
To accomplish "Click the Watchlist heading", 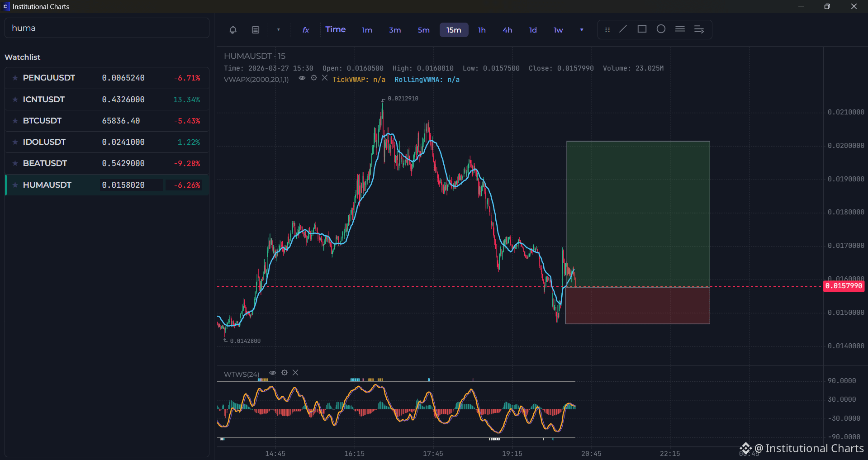I will [23, 57].
